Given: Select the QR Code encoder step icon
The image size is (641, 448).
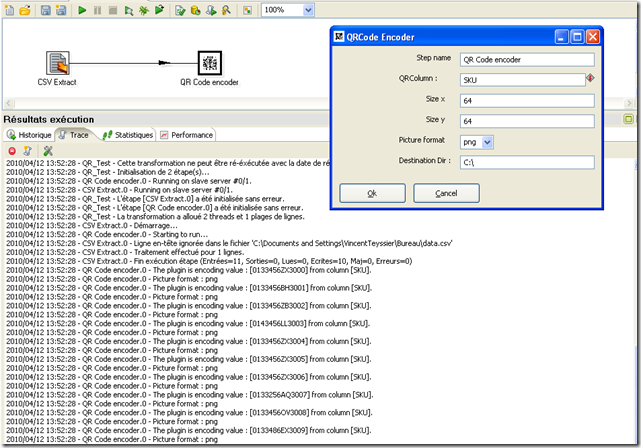Looking at the screenshot, I should click(210, 63).
